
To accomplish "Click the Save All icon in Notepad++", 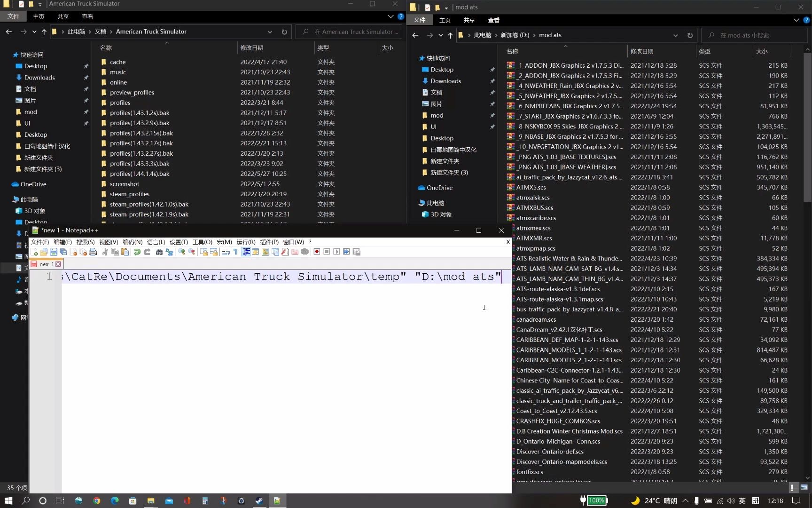I will point(63,252).
